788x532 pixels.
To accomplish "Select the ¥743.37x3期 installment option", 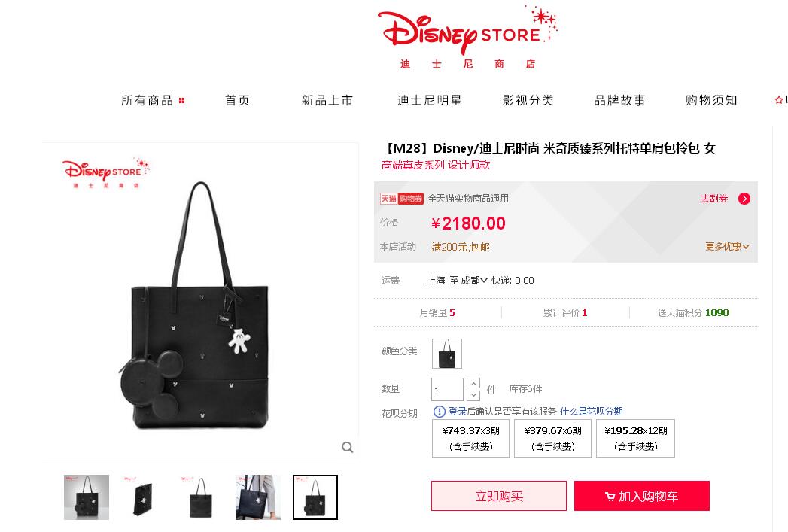I will click(471, 439).
